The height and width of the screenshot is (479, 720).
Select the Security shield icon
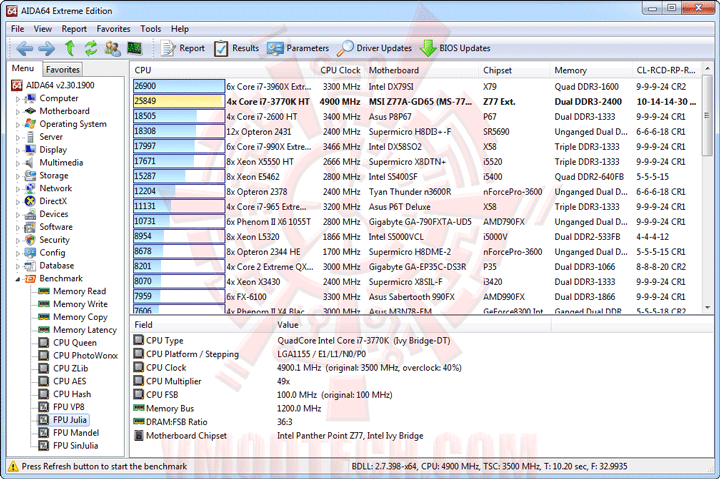pos(30,240)
